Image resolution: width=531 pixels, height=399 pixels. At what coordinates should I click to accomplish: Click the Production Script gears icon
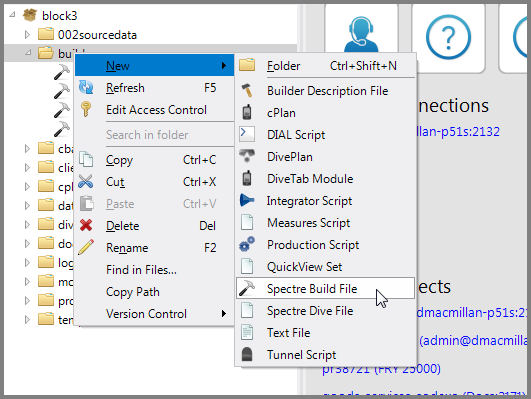(x=247, y=245)
